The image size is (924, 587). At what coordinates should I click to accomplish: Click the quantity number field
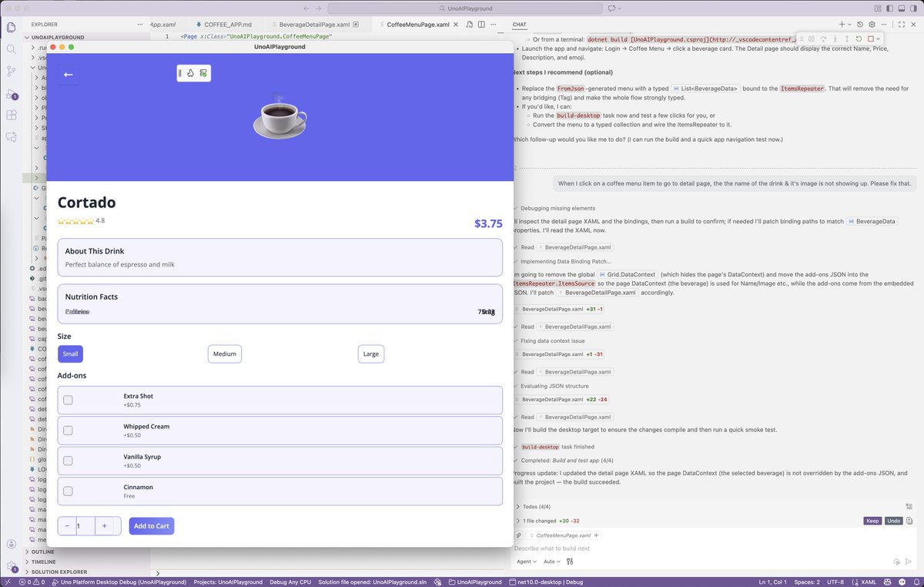click(x=85, y=526)
